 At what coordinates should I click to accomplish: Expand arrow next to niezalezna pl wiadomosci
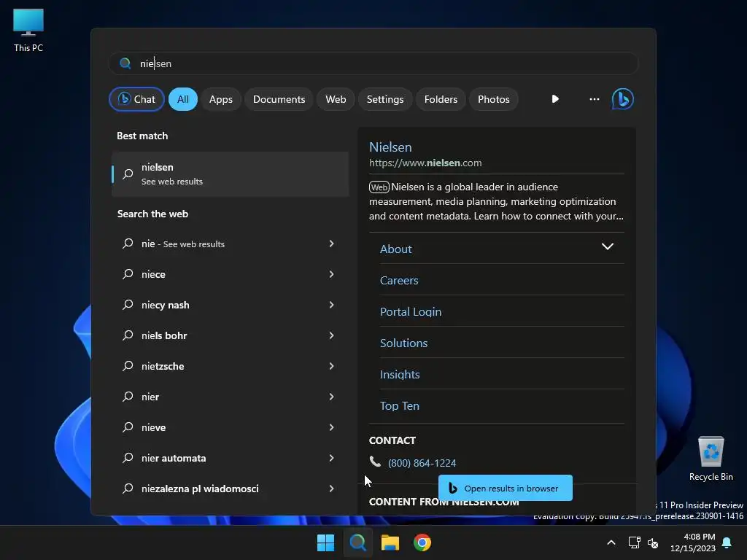tap(332, 488)
